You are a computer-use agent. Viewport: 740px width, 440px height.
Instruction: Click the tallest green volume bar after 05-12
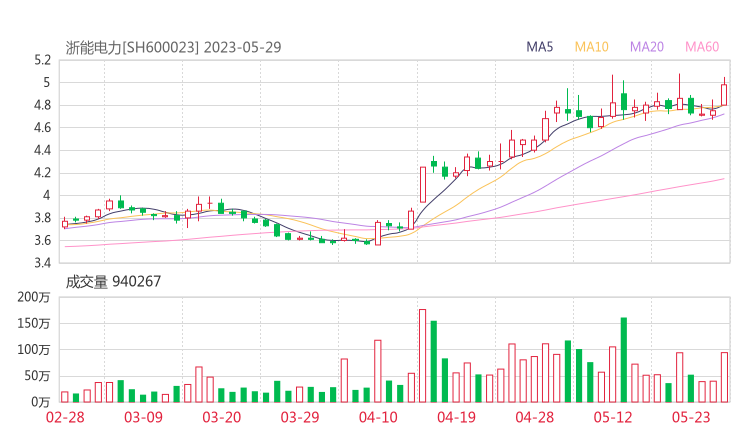(x=623, y=360)
